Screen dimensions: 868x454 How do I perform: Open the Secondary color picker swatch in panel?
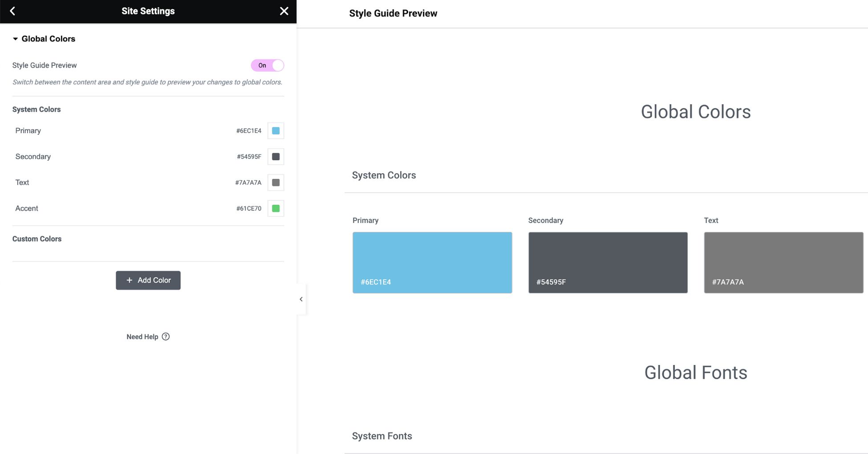(276, 157)
